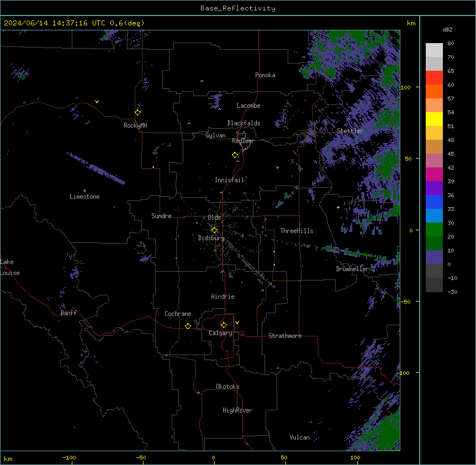The height and width of the screenshot is (465, 476).
Task: Click the bottom axis 0 km tick label
Action: point(213,457)
